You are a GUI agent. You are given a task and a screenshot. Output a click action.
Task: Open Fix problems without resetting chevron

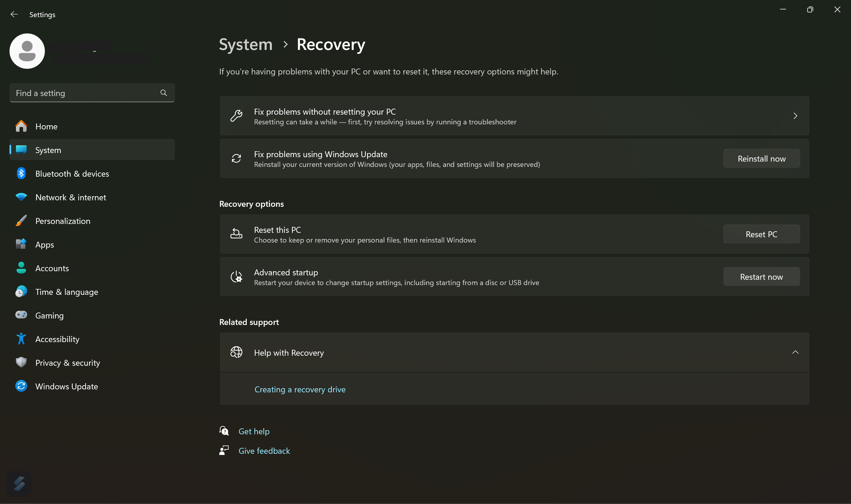pos(795,116)
